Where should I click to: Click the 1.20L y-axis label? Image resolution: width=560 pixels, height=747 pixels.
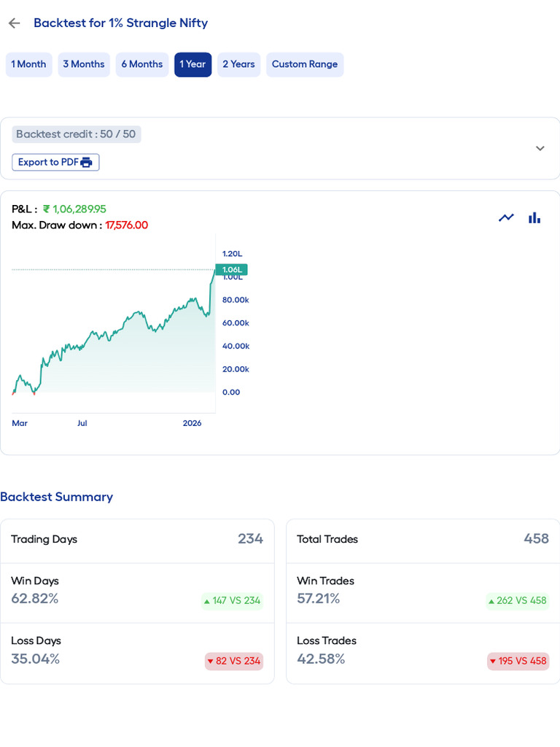coord(233,254)
